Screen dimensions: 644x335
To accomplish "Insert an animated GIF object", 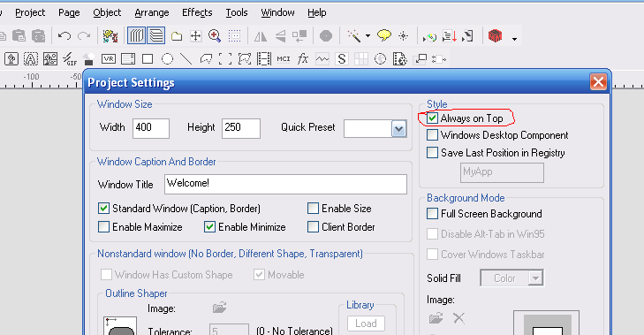I will (70, 59).
